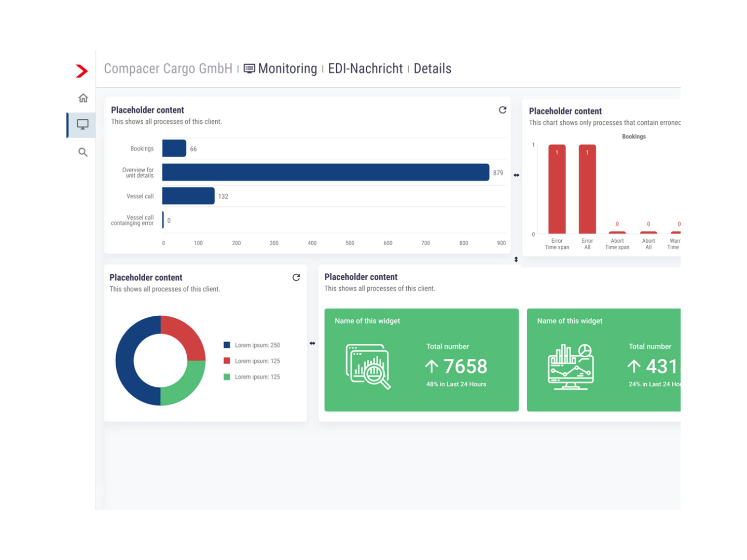Image resolution: width=747 pixels, height=560 pixels.
Task: Refresh the donut chart widget
Action: point(296,277)
